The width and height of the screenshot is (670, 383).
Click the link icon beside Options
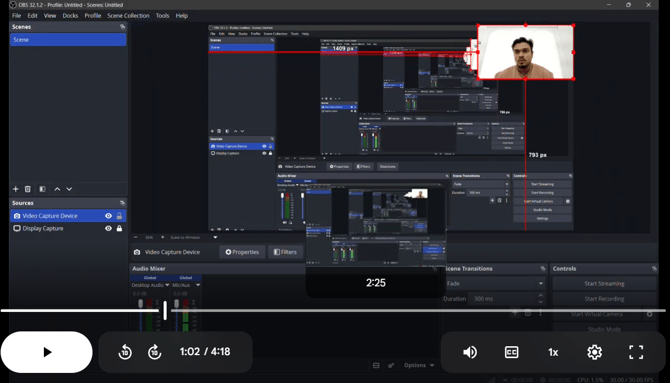tap(391, 365)
